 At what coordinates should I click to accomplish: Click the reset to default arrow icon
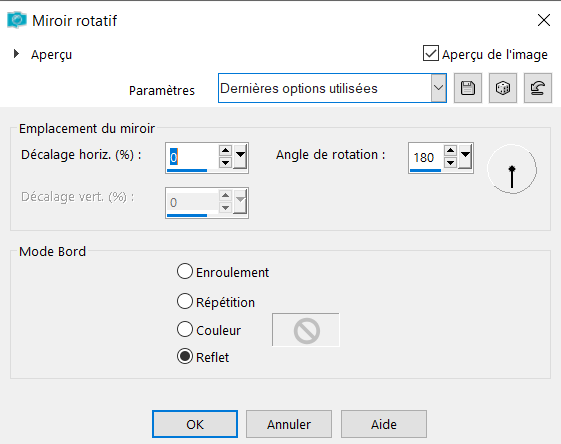tap(538, 88)
